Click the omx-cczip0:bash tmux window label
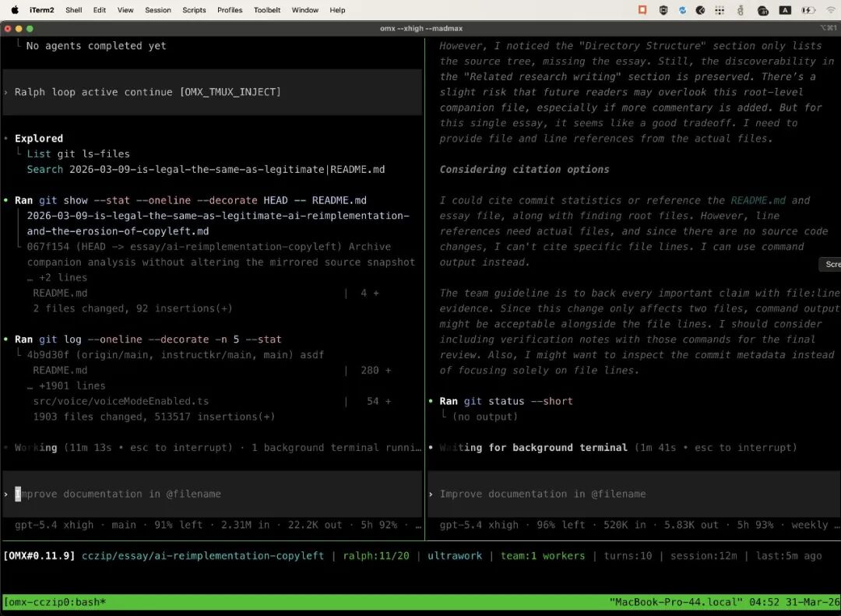841x616 pixels. (55, 602)
